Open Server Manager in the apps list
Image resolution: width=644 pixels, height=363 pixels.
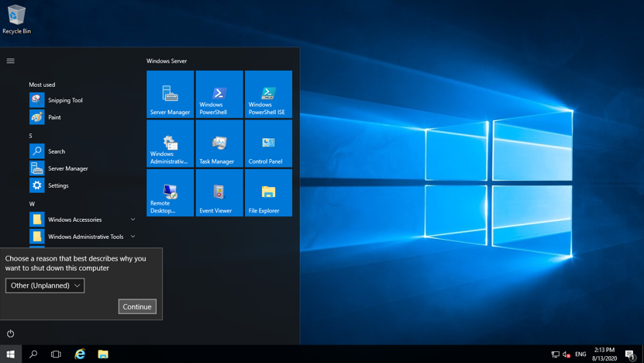point(82,168)
